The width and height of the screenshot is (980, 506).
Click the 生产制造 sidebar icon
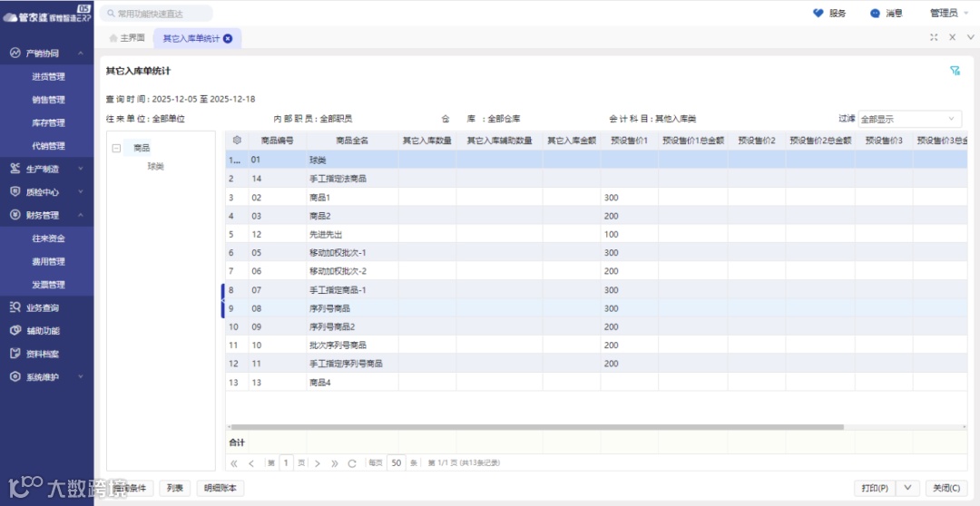tap(15, 169)
